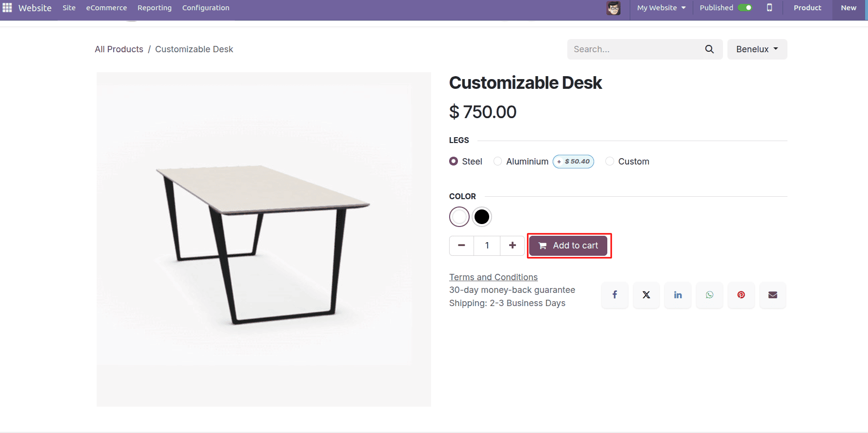Share product on X (Twitter)
The height and width of the screenshot is (433, 868).
coord(646,295)
